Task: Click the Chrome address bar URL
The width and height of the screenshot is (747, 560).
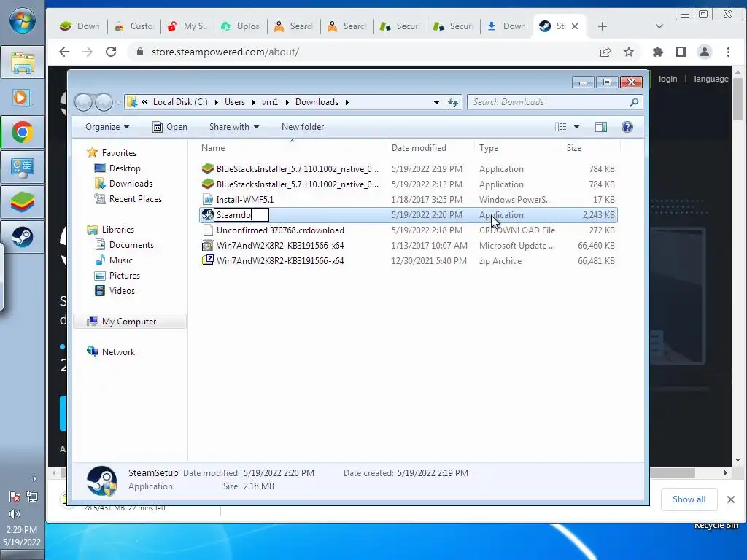Action: [x=225, y=52]
